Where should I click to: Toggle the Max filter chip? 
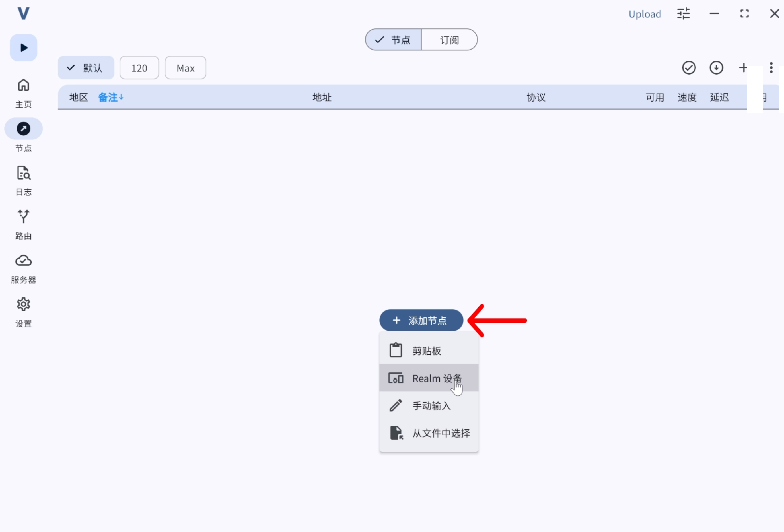coord(185,68)
